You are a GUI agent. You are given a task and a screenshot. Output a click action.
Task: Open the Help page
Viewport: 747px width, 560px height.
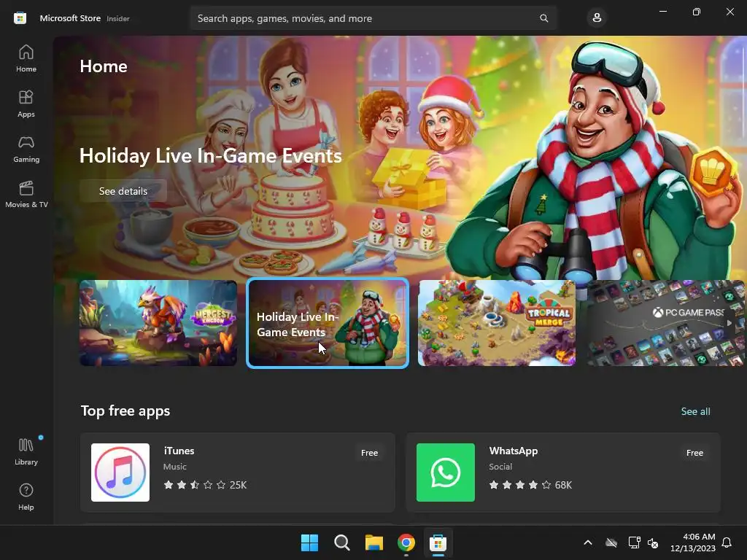coord(26,497)
